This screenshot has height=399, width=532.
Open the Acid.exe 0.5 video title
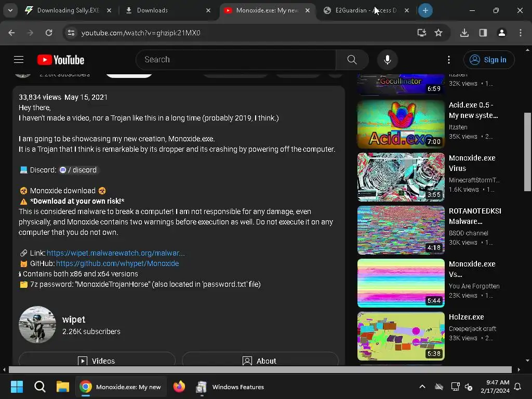473,110
